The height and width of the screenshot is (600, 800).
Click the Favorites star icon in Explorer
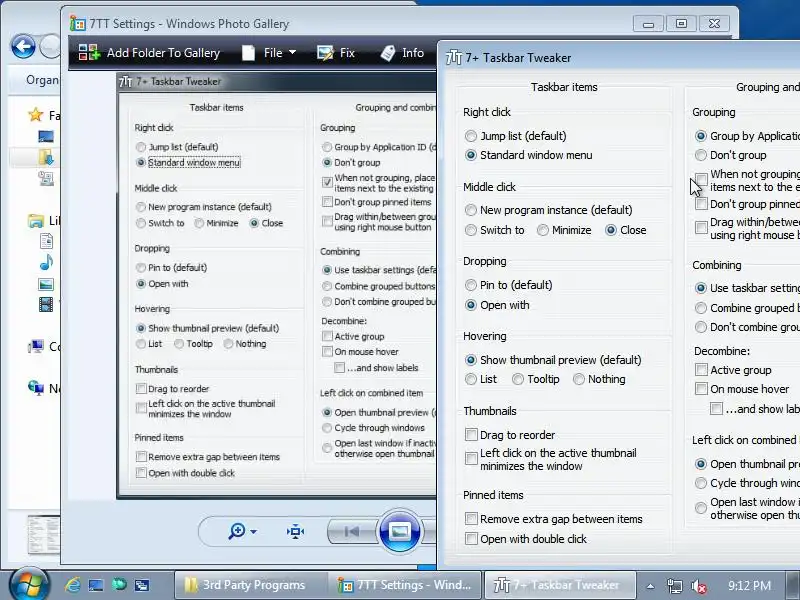[36, 115]
